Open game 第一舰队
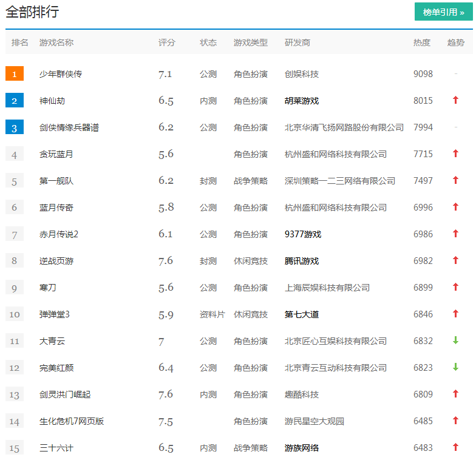476x460 pixels. 56,181
